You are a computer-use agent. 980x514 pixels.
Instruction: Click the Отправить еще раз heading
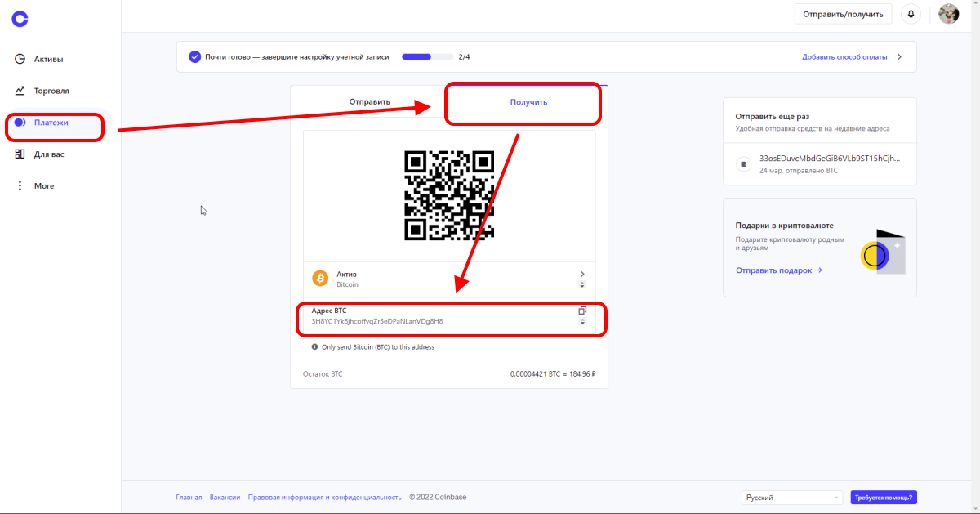772,117
